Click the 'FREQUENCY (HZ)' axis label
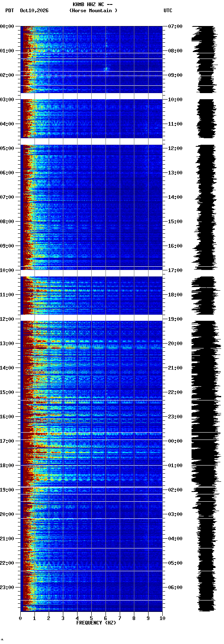 pyautogui.click(x=96, y=623)
